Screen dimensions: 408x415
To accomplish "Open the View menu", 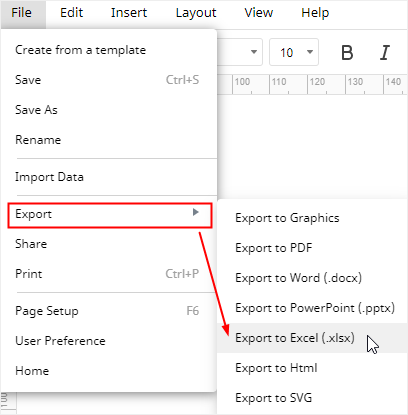I will [x=259, y=13].
